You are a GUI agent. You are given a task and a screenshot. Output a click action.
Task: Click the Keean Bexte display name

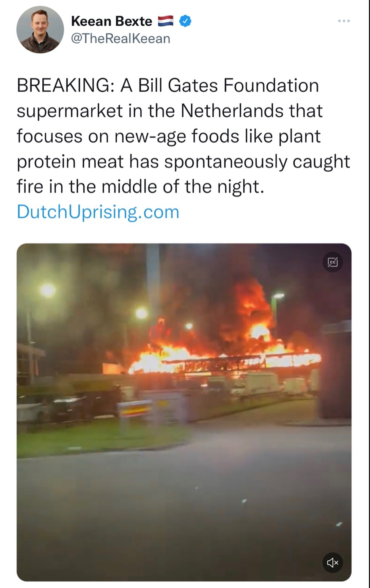(112, 21)
